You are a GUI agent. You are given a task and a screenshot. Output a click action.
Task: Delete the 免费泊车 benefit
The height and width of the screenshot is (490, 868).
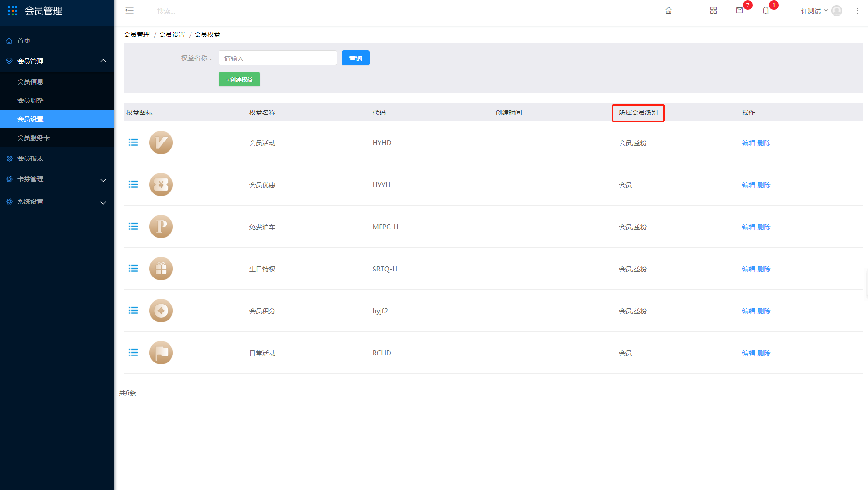pos(764,227)
